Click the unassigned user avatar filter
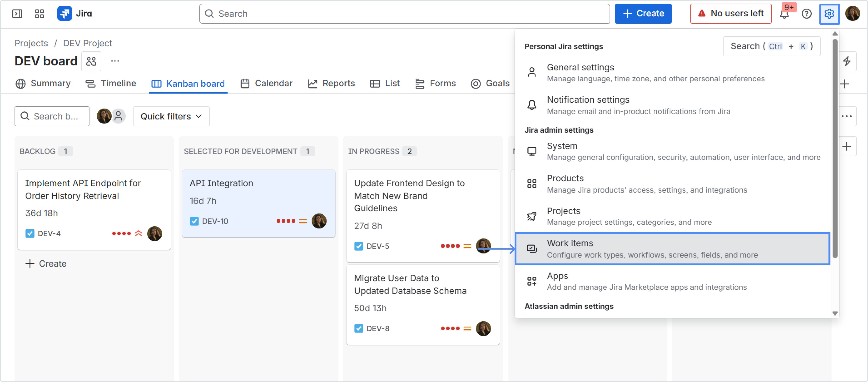868x382 pixels. pyautogui.click(x=119, y=116)
